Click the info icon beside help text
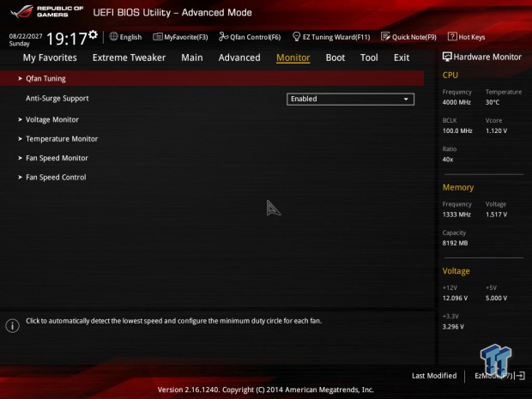Viewport: 532px width, 399px height. coord(13,326)
